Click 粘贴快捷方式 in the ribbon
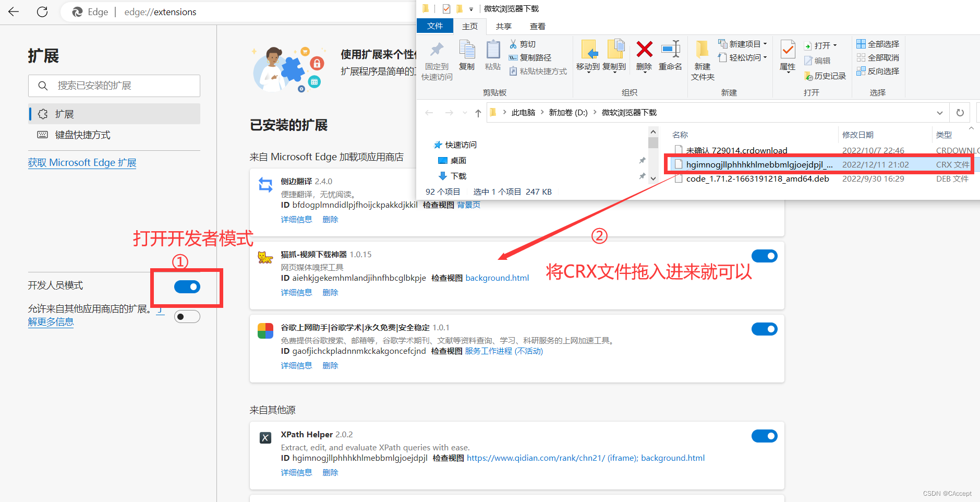This screenshot has width=980, height=502. coord(538,71)
